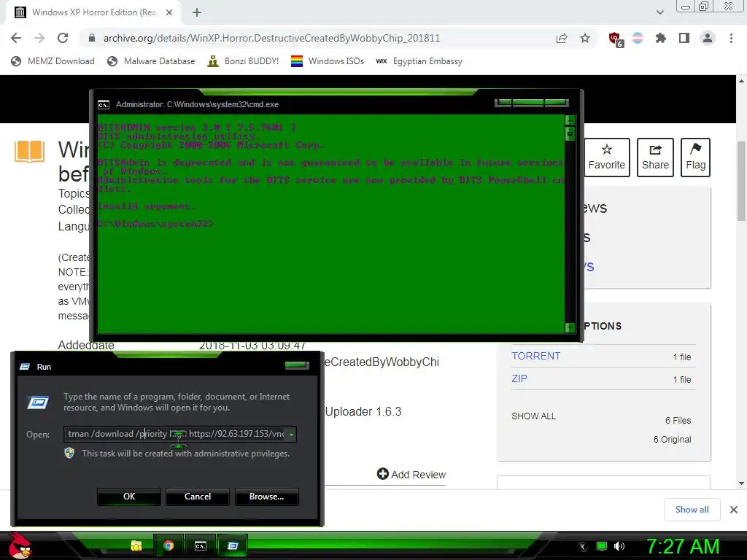Share this page from the address bar
The height and width of the screenshot is (560, 747).
coord(562,38)
